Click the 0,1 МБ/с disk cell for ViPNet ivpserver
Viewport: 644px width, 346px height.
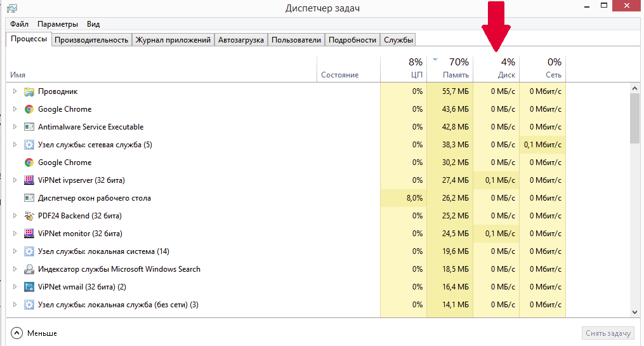tap(497, 180)
